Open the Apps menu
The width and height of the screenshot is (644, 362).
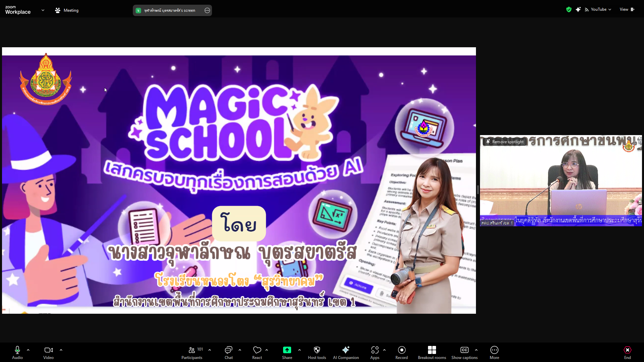coord(375,353)
